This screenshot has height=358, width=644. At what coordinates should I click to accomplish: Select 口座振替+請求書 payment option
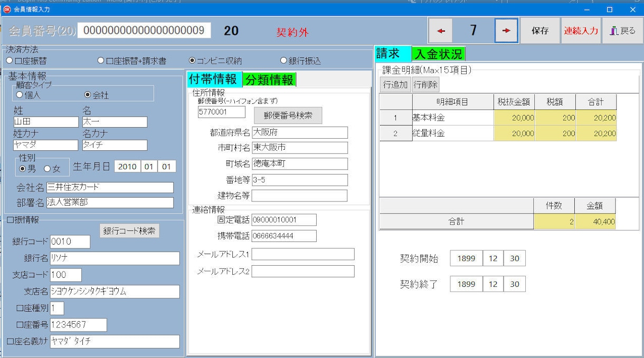[132, 61]
